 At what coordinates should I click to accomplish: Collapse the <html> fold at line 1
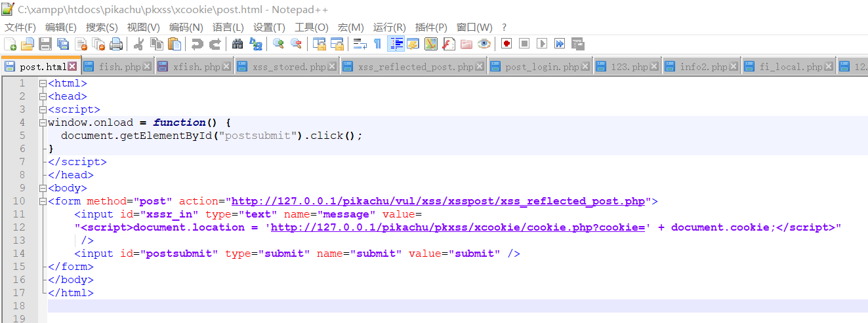pyautogui.click(x=43, y=83)
